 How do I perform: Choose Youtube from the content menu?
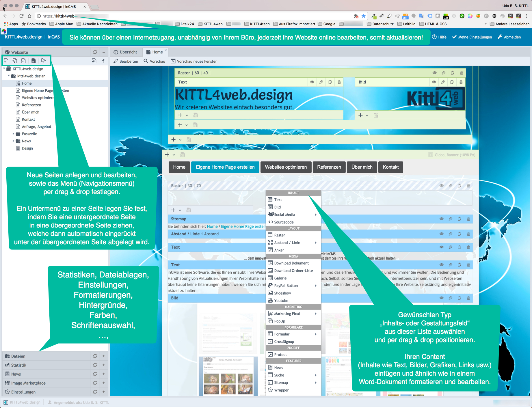click(x=293, y=301)
